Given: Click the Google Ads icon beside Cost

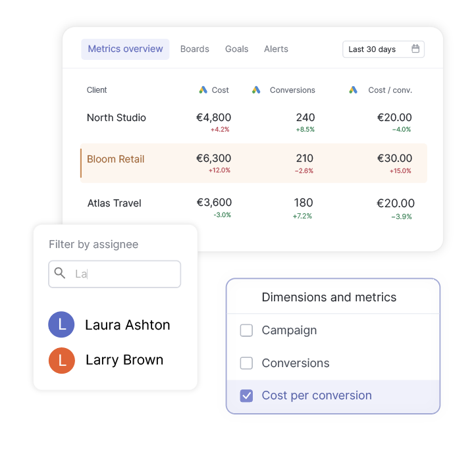Looking at the screenshot, I should click(x=203, y=90).
